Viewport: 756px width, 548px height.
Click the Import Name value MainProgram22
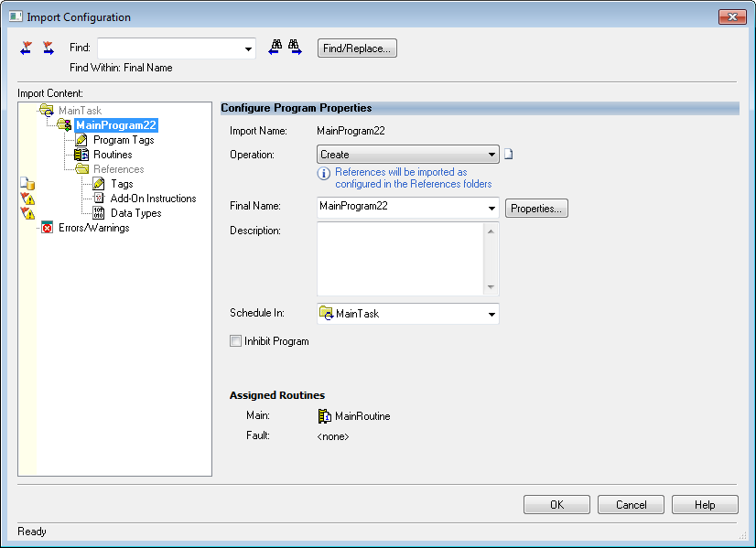(x=351, y=131)
